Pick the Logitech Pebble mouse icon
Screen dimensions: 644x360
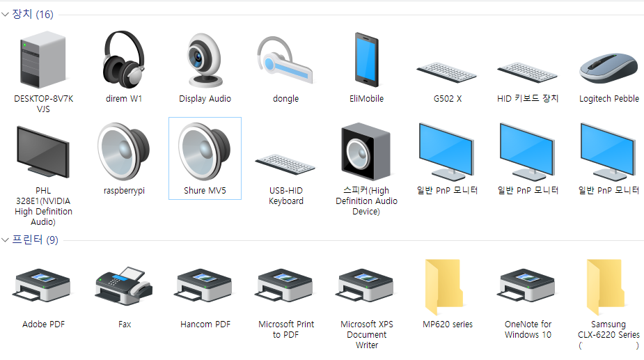pyautogui.click(x=608, y=68)
